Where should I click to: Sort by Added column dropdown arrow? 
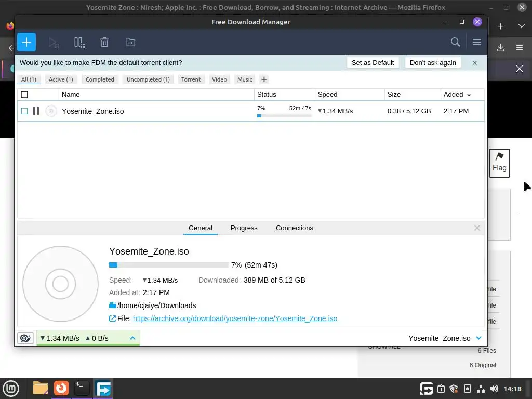pyautogui.click(x=469, y=95)
